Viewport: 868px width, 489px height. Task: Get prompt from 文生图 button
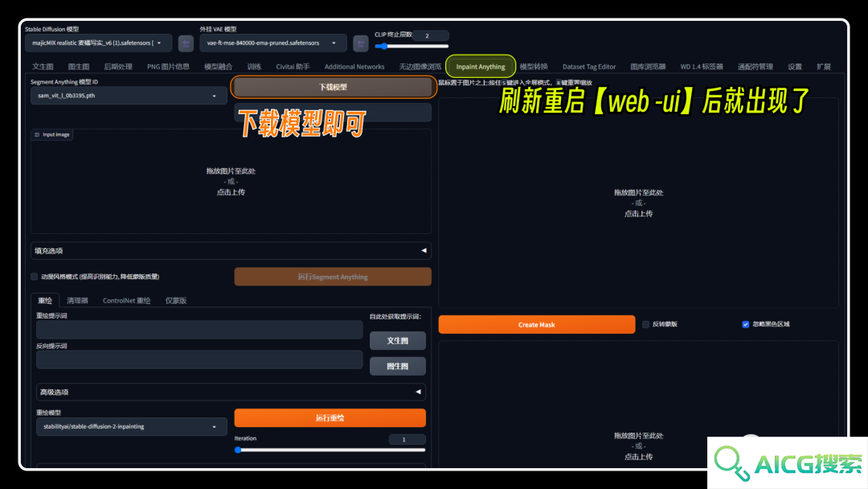coord(398,340)
